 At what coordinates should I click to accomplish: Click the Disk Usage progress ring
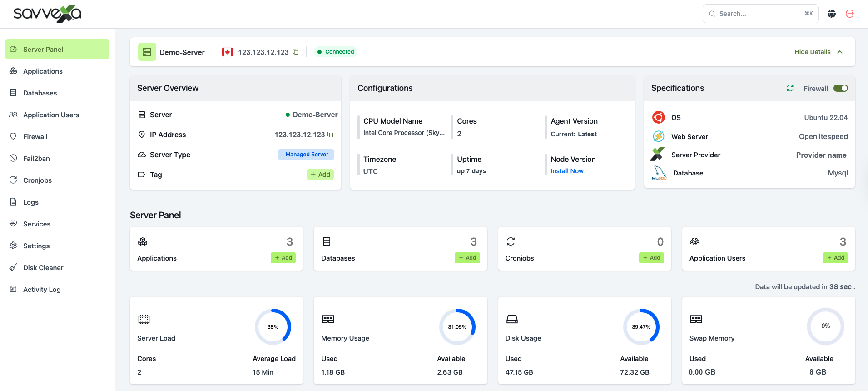(x=641, y=326)
